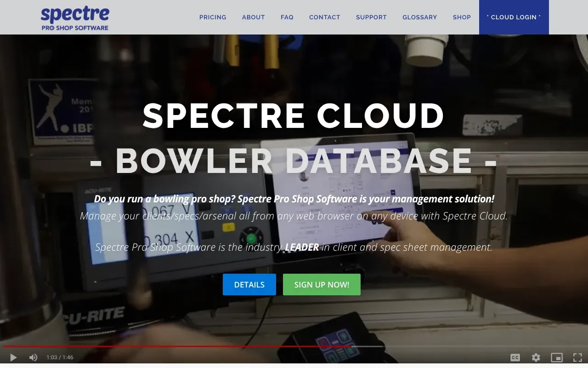Open the PRICING page

click(x=213, y=17)
